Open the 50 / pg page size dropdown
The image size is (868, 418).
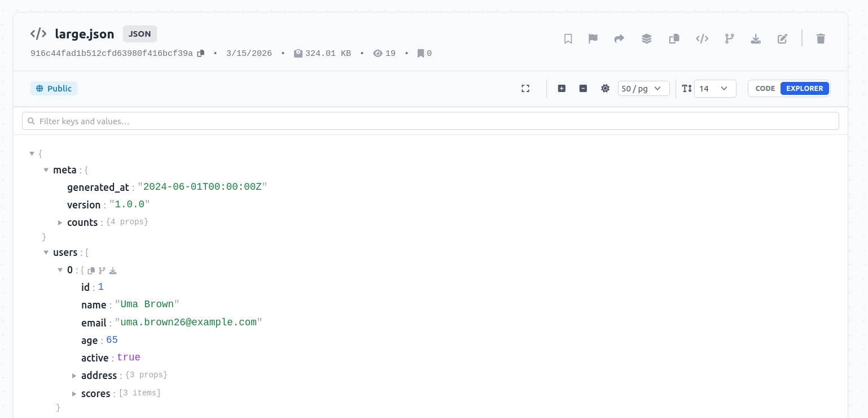(x=644, y=89)
